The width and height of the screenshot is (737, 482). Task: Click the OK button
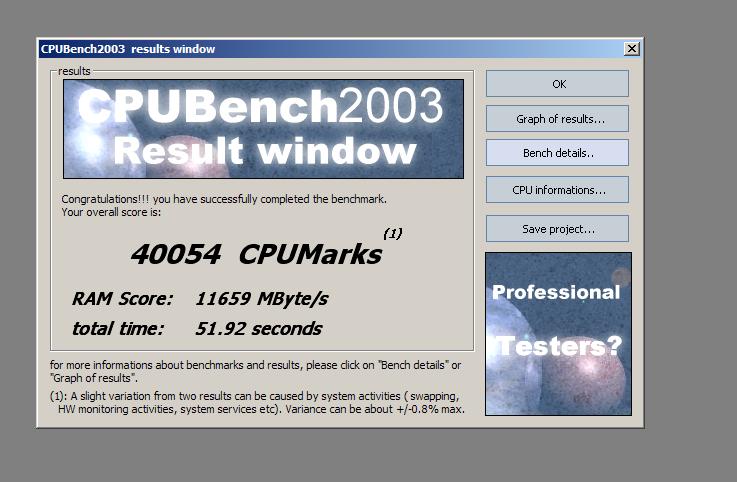click(557, 84)
